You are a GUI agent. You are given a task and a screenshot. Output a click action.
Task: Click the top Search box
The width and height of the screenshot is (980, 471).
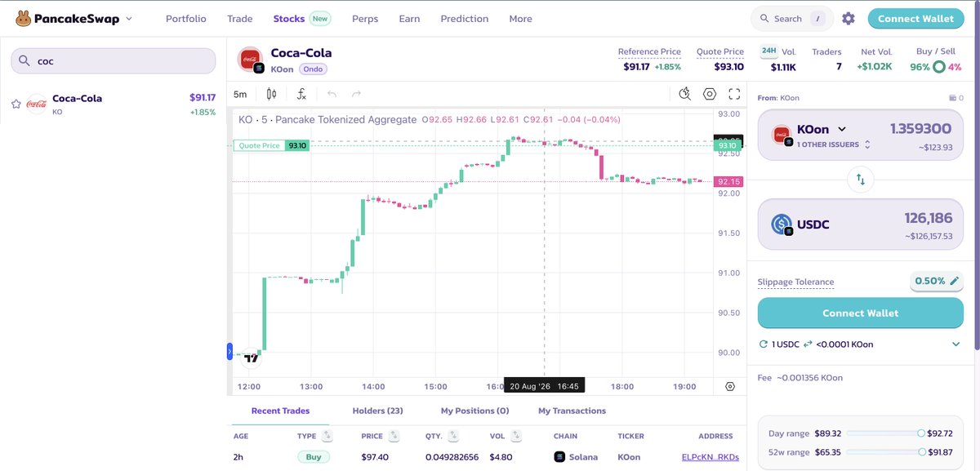click(792, 18)
